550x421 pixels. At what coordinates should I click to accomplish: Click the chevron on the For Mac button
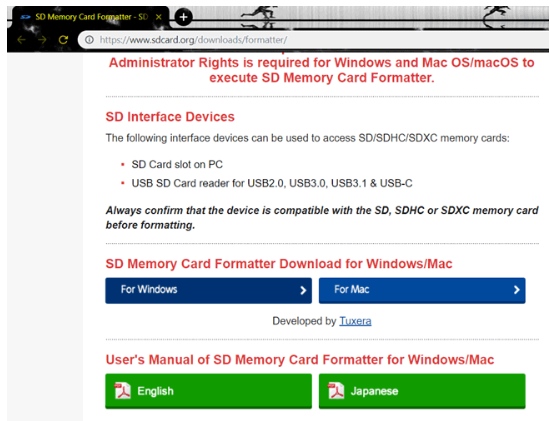pos(517,290)
